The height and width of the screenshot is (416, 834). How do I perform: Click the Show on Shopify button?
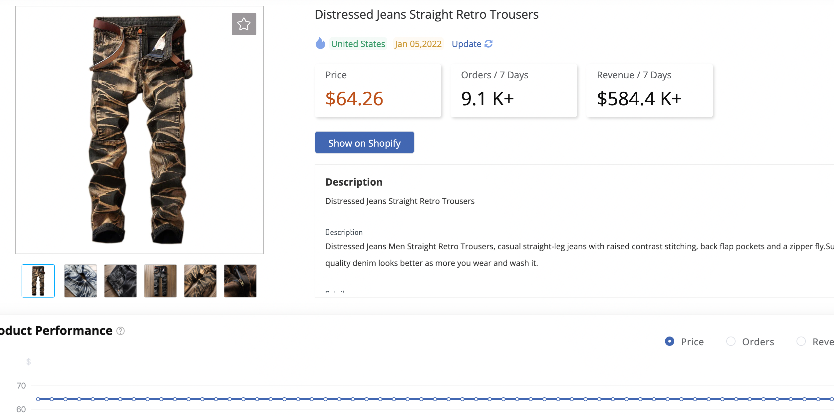click(364, 143)
